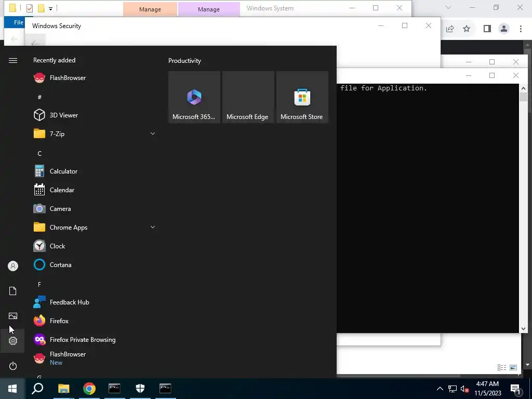
Task: Open File Explorer from the taskbar
Action: 63,389
